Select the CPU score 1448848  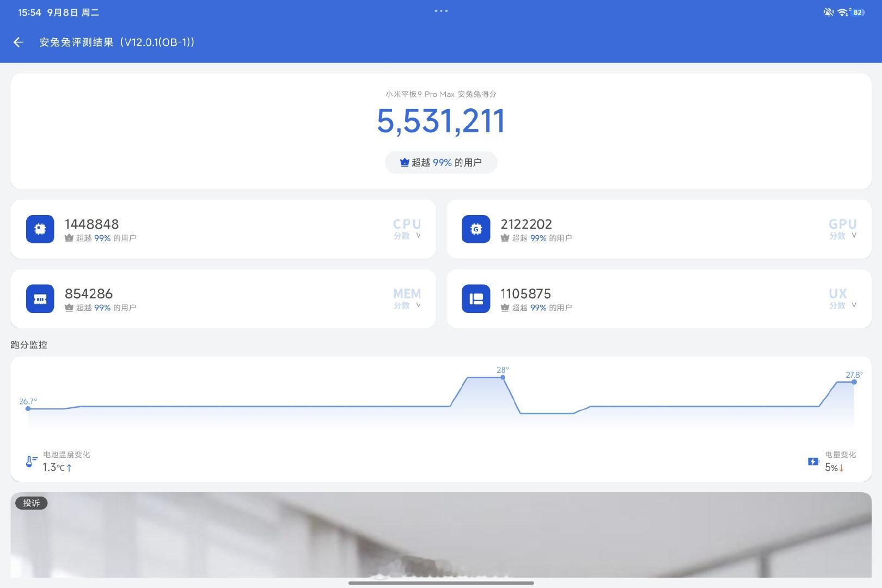[91, 224]
